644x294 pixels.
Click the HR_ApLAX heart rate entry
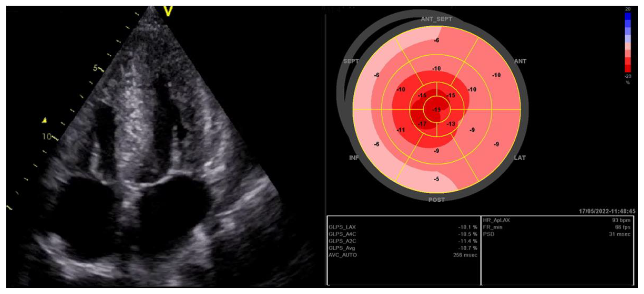[496, 220]
